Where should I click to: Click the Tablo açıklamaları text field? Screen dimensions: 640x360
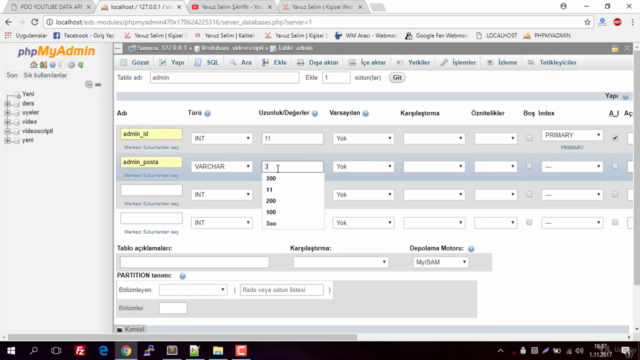(195, 262)
